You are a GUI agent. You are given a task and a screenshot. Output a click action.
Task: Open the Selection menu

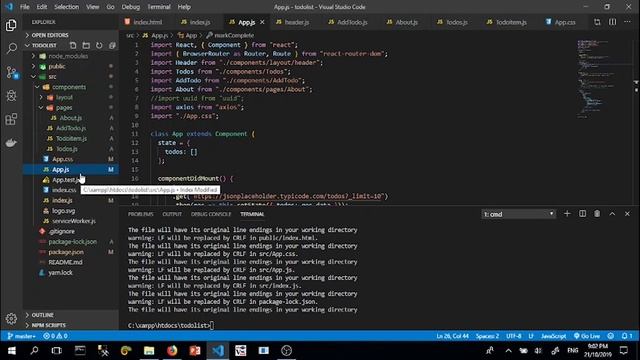[66, 7]
